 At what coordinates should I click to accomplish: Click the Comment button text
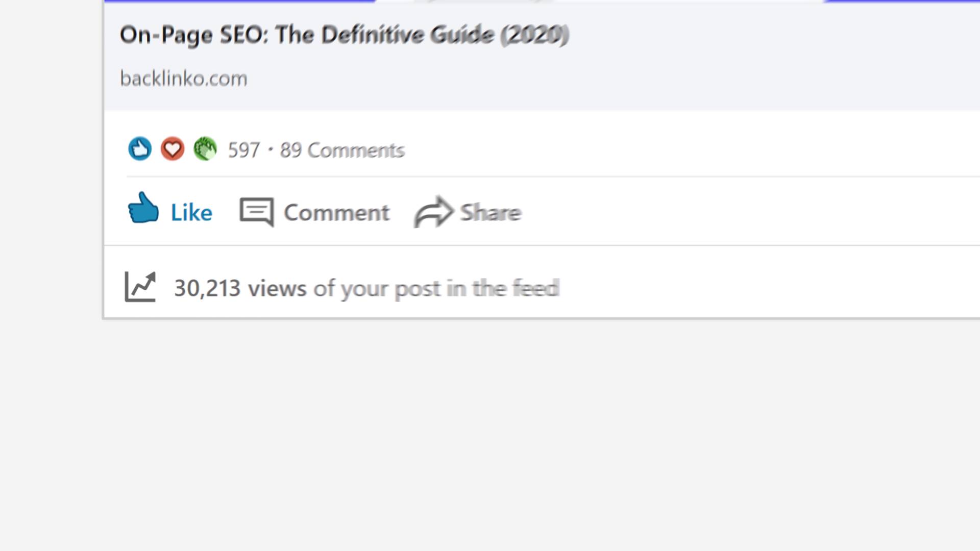pyautogui.click(x=336, y=212)
